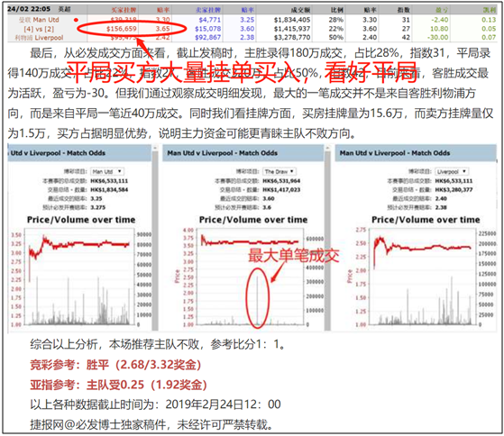Image resolution: width=504 pixels, height=436 pixels.
Task: Click the 卖家挂牌 column header
Action: (x=208, y=10)
